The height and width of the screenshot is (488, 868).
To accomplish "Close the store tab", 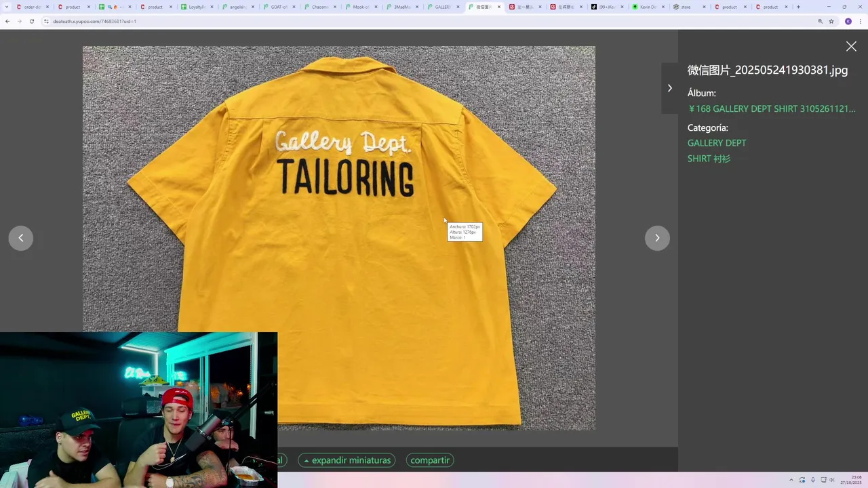I will coord(704,7).
